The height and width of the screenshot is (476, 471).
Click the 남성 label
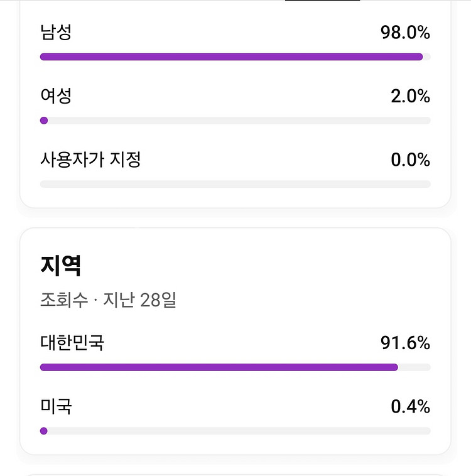(x=56, y=33)
